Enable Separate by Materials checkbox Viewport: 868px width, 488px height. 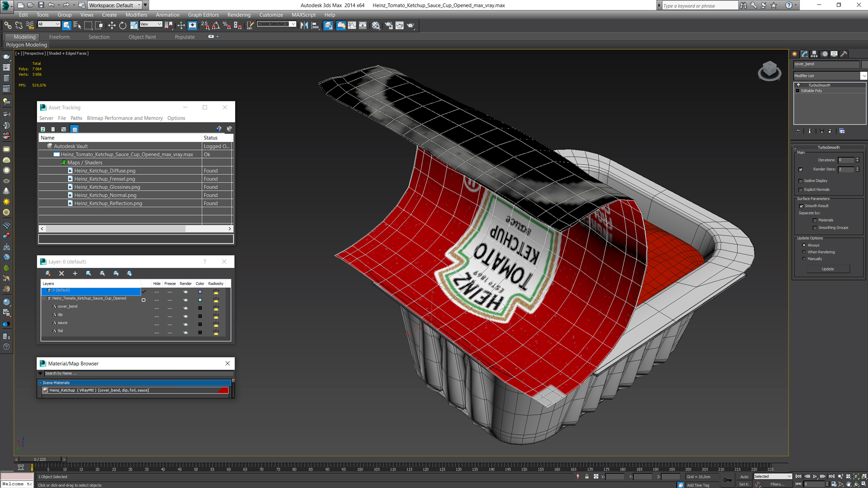(815, 221)
